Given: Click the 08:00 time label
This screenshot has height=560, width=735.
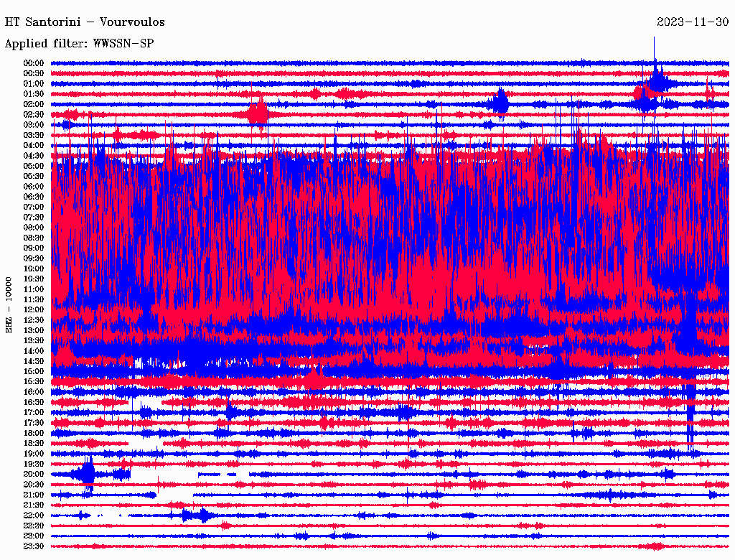Looking at the screenshot, I should (x=34, y=228).
